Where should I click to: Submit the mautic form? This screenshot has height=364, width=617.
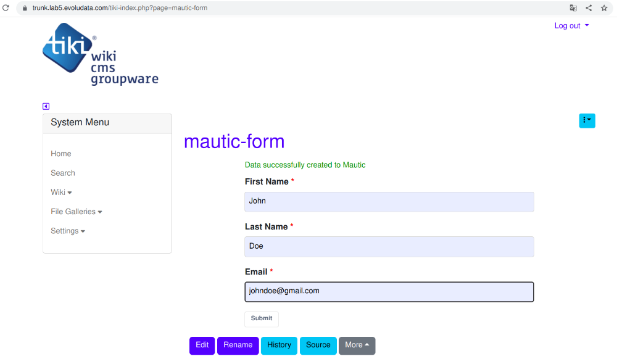pyautogui.click(x=261, y=318)
